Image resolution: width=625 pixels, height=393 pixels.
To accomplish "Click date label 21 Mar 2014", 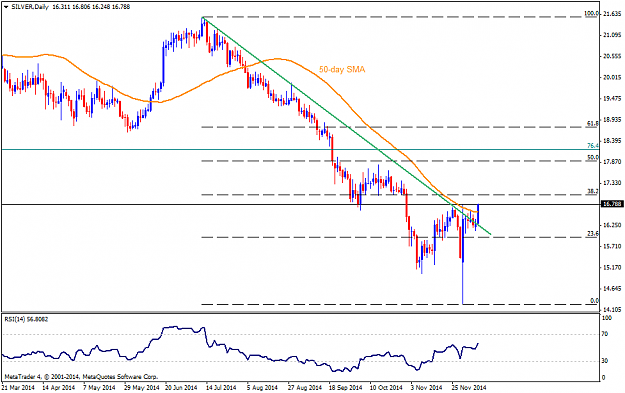I will [18, 387].
